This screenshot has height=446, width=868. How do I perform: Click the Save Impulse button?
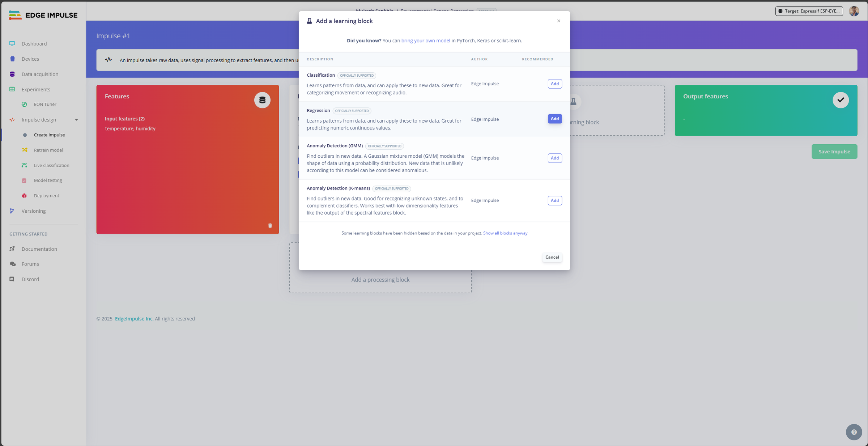coord(834,152)
